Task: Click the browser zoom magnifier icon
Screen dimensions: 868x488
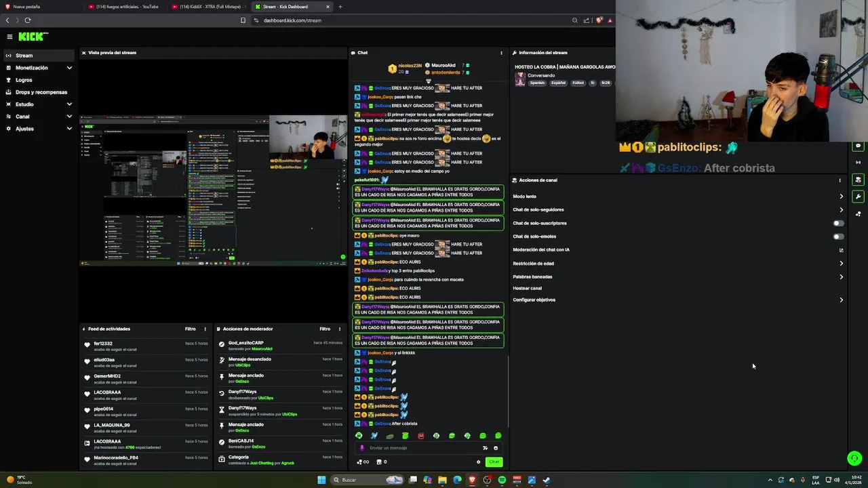Action: pyautogui.click(x=574, y=20)
